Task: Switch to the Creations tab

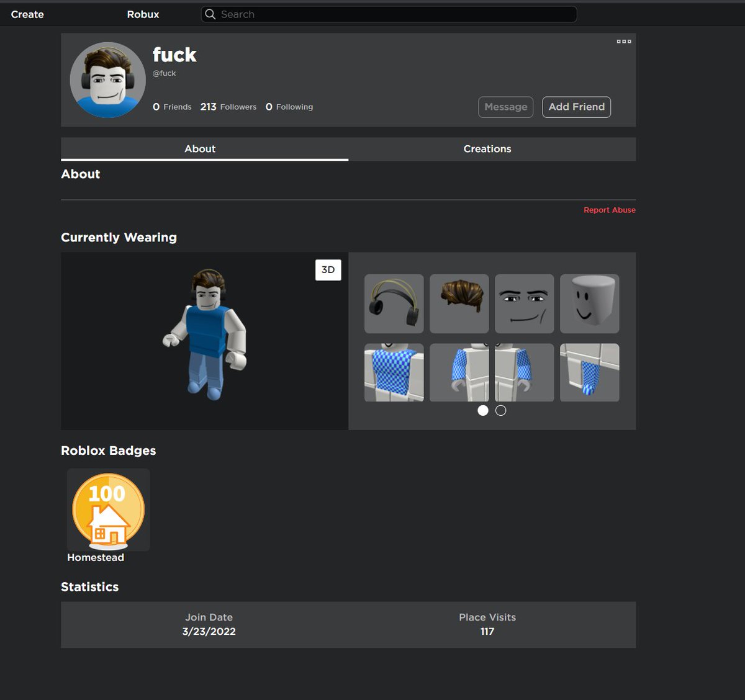Action: (492, 149)
